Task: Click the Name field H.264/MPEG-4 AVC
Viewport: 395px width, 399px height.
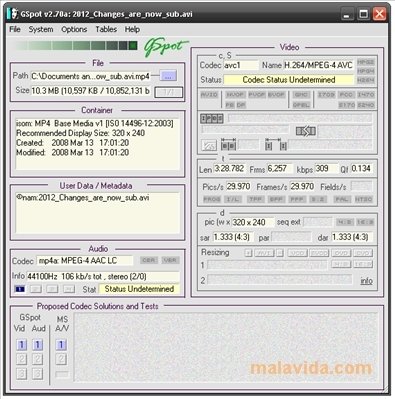Action: (x=318, y=65)
